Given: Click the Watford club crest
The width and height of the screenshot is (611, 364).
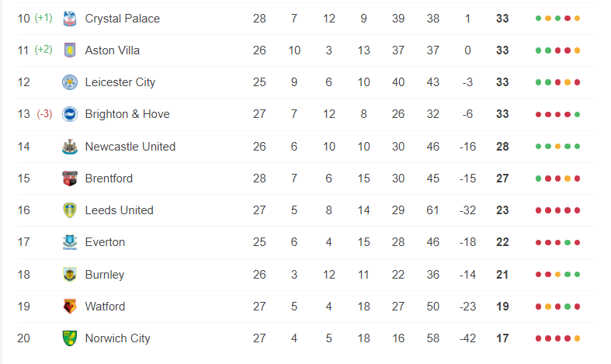Looking at the screenshot, I should [x=70, y=307].
